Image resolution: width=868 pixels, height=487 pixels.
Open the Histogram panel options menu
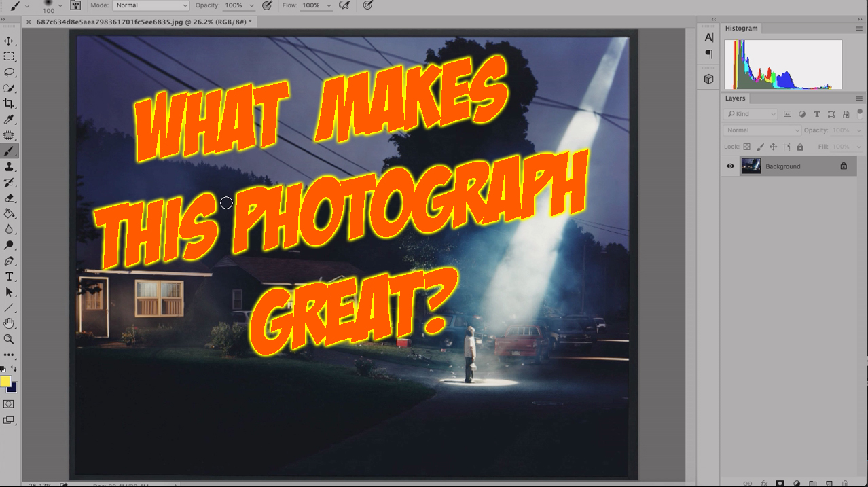coord(859,29)
